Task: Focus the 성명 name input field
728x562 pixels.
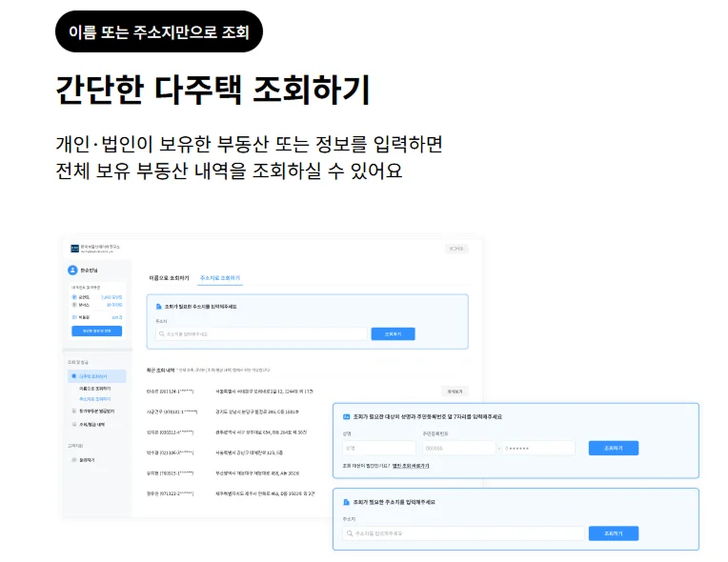Action: pos(379,449)
